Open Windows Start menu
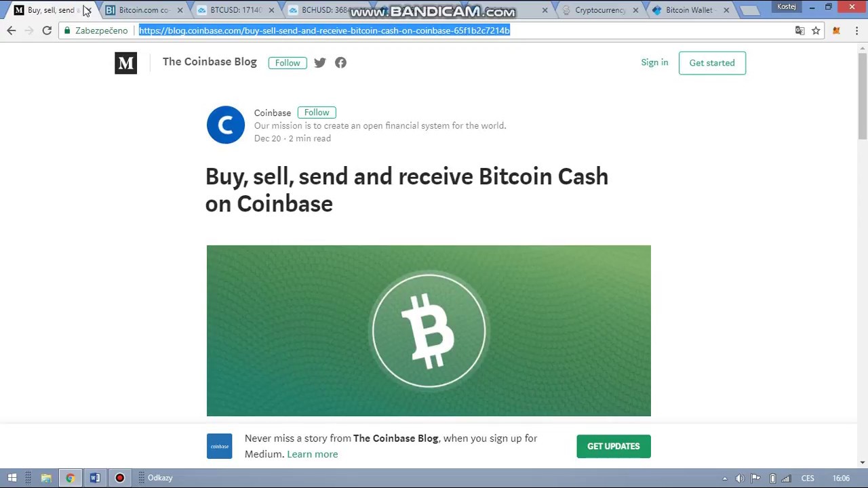This screenshot has height=488, width=868. click(12, 478)
